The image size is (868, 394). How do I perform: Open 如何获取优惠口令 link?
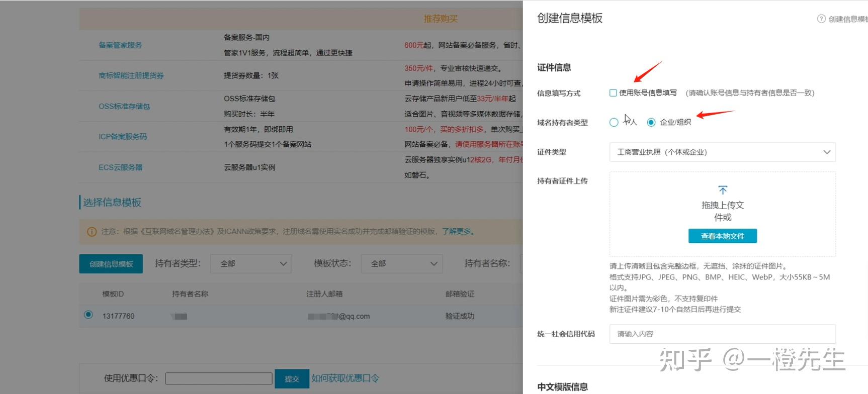[x=345, y=378]
